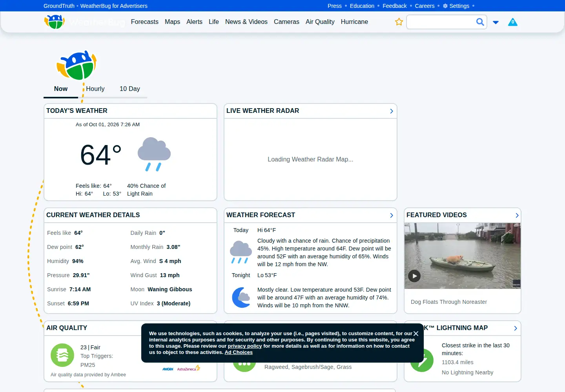
Task: Switch to the Now tab
Action: (61, 89)
